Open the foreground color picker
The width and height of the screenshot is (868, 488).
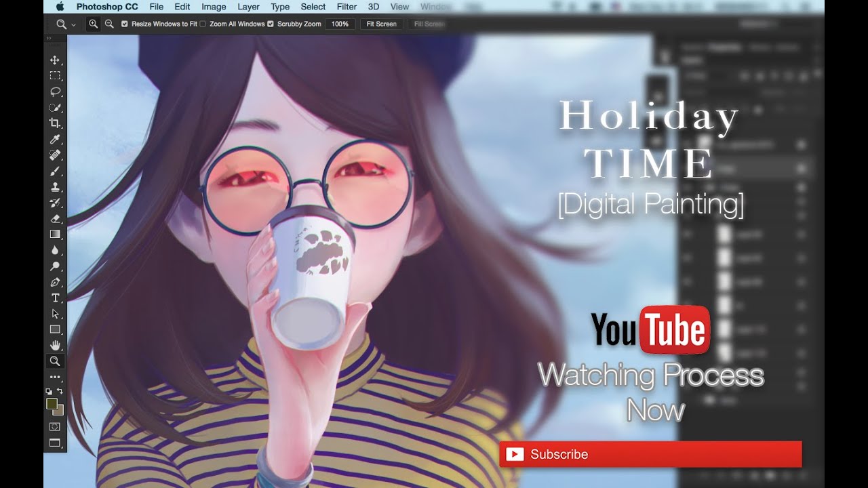coord(52,404)
